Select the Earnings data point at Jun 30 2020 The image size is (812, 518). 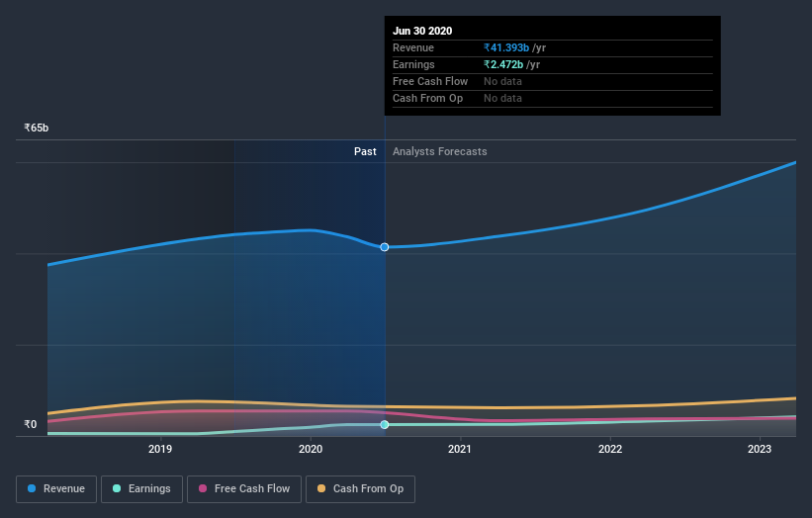pyautogui.click(x=385, y=424)
